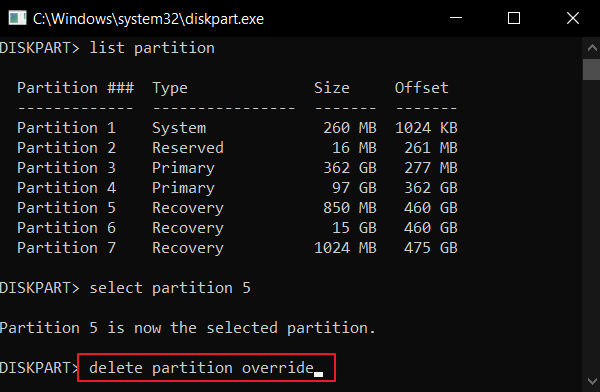This screenshot has width=600, height=392.
Task: Click the '1024 MB' size value
Action: tap(346, 248)
